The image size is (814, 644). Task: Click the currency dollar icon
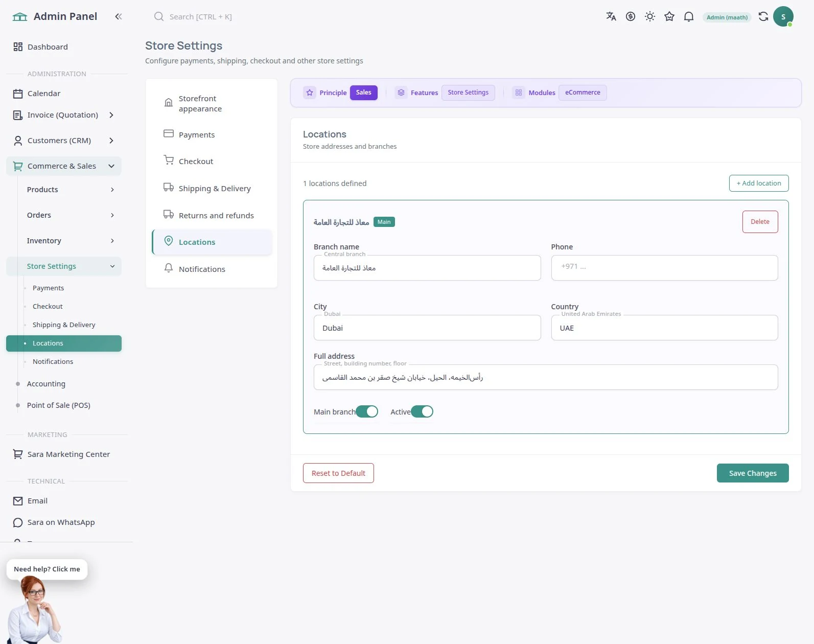tap(631, 16)
